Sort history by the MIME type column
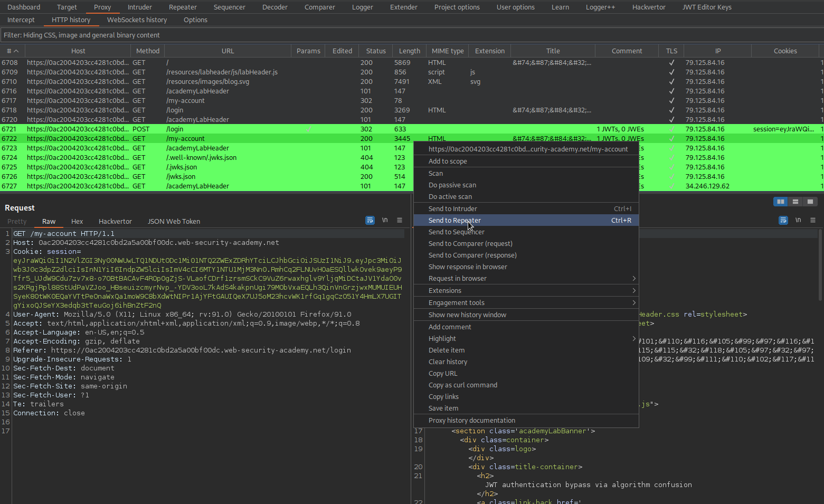 click(448, 51)
